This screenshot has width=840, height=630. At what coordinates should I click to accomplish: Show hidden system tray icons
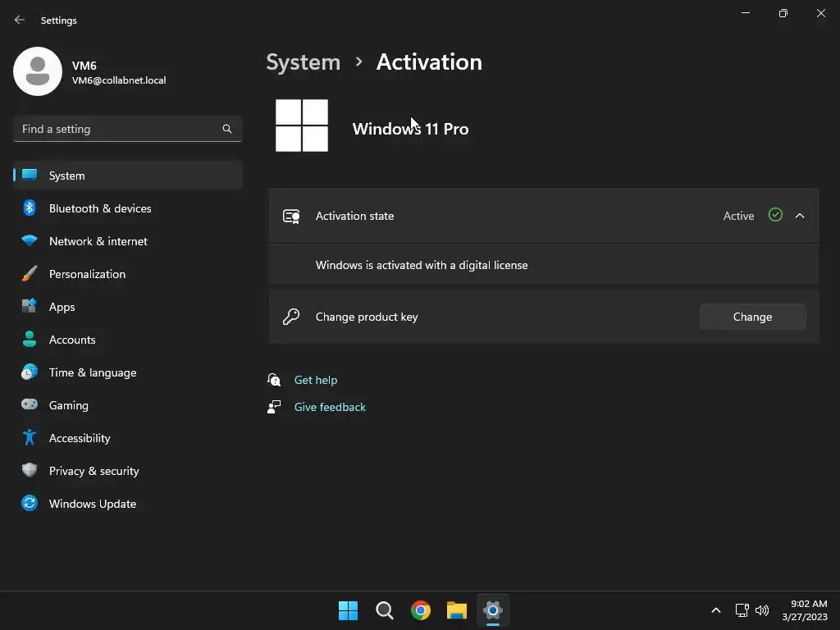(x=715, y=610)
